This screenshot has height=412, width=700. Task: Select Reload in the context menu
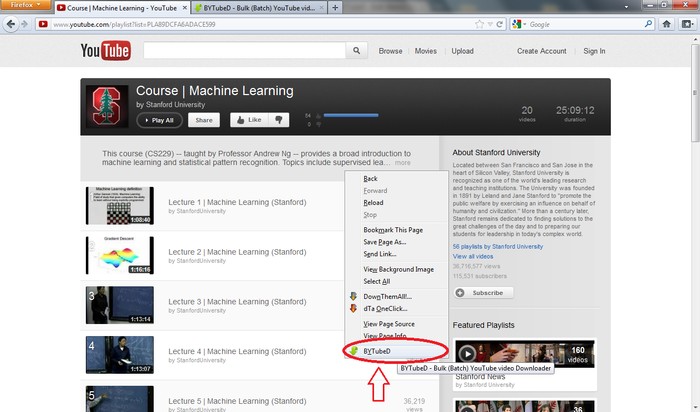pyautogui.click(x=373, y=203)
